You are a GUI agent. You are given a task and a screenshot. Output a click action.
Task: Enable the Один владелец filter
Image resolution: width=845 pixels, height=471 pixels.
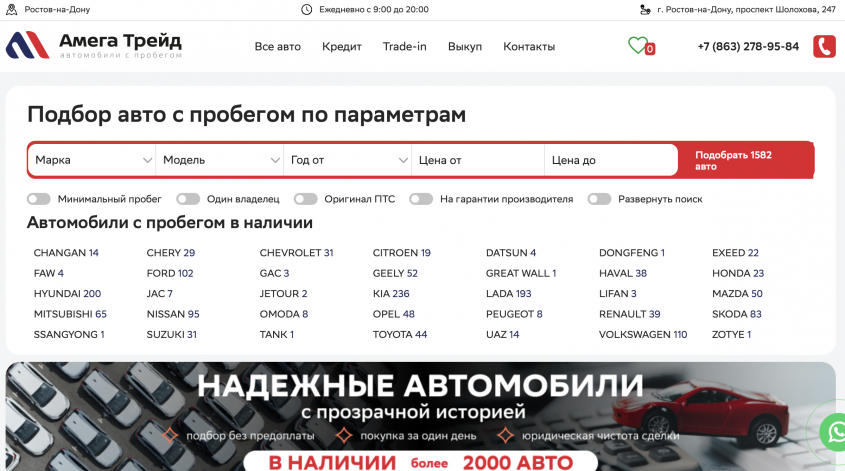click(188, 199)
